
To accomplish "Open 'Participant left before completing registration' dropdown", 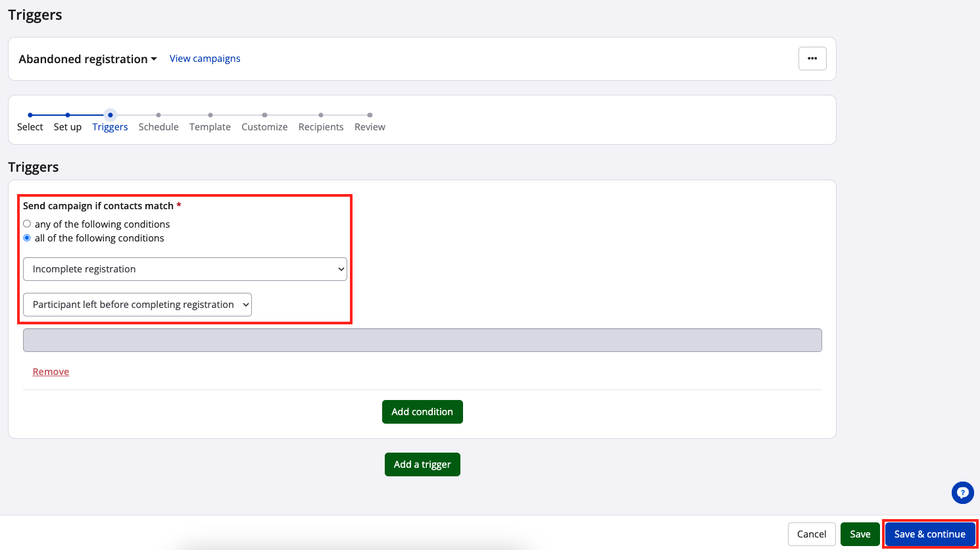I will [x=137, y=305].
